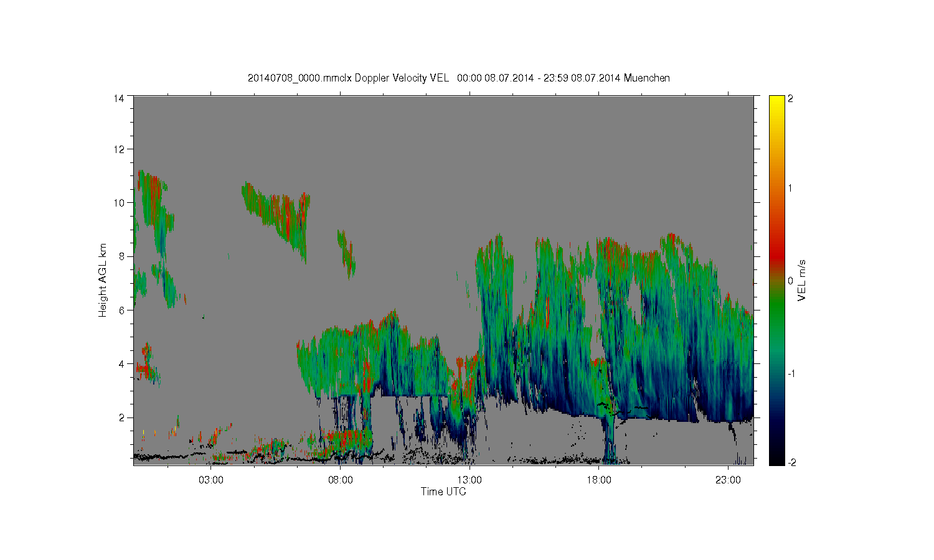This screenshot has height=560, width=934.
Task: Click the 03:00 time tick label
Action: coord(211,480)
